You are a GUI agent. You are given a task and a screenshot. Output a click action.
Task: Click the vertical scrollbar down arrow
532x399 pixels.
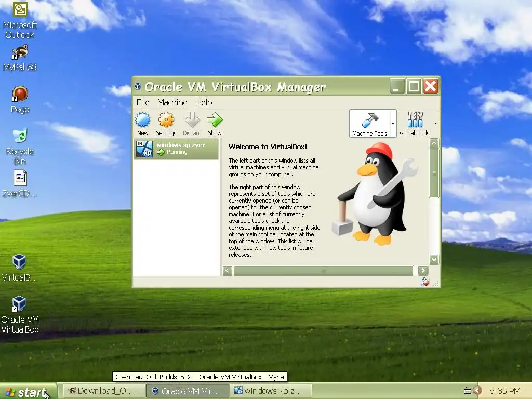(434, 260)
